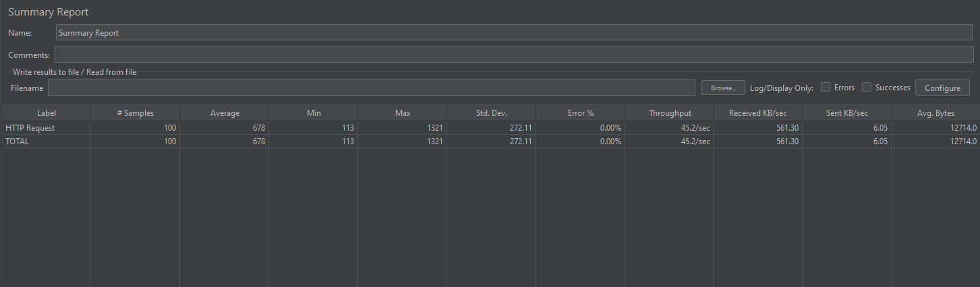This screenshot has width=980, height=287.
Task: Click TOTAL row received 561.30 cell
Action: [x=758, y=141]
